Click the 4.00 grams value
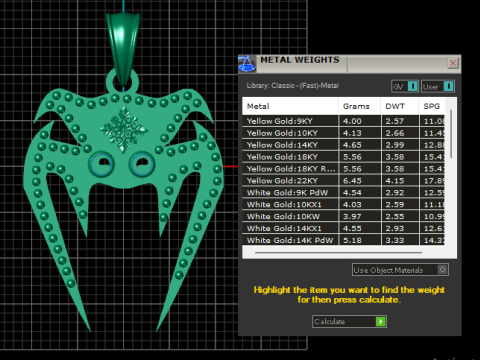Viewport: 480px width, 360px height. (x=359, y=121)
